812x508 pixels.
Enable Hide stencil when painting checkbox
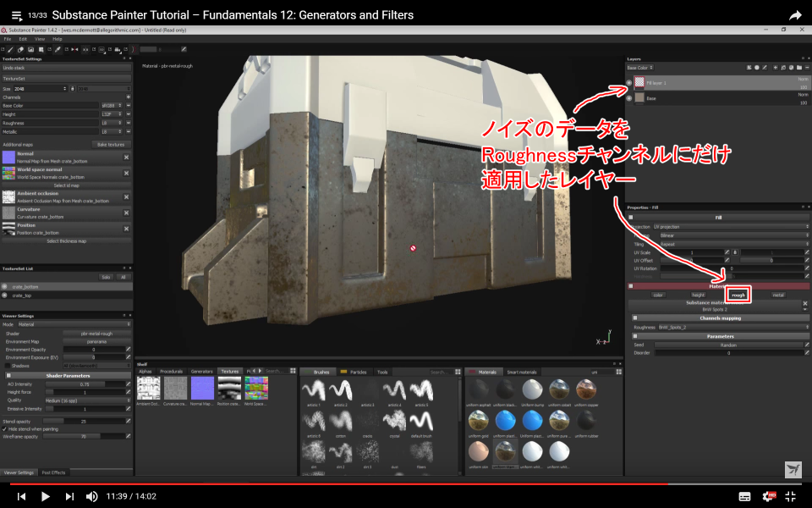[x=5, y=429]
